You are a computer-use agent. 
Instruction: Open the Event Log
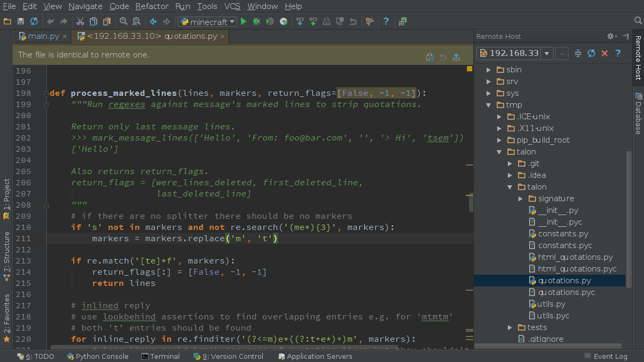pos(605,357)
